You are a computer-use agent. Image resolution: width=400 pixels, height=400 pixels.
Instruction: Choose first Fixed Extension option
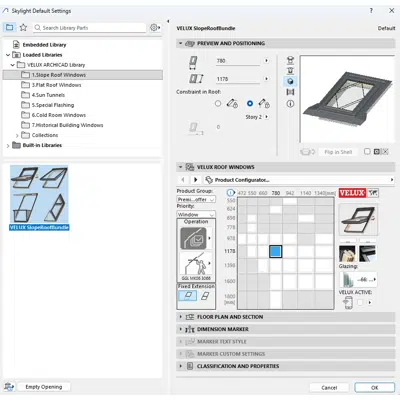188,295
